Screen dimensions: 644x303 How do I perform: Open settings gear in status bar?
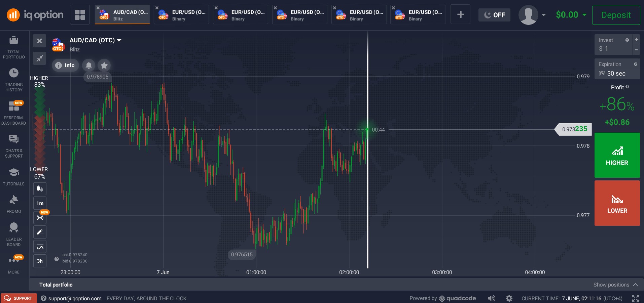tap(509, 298)
